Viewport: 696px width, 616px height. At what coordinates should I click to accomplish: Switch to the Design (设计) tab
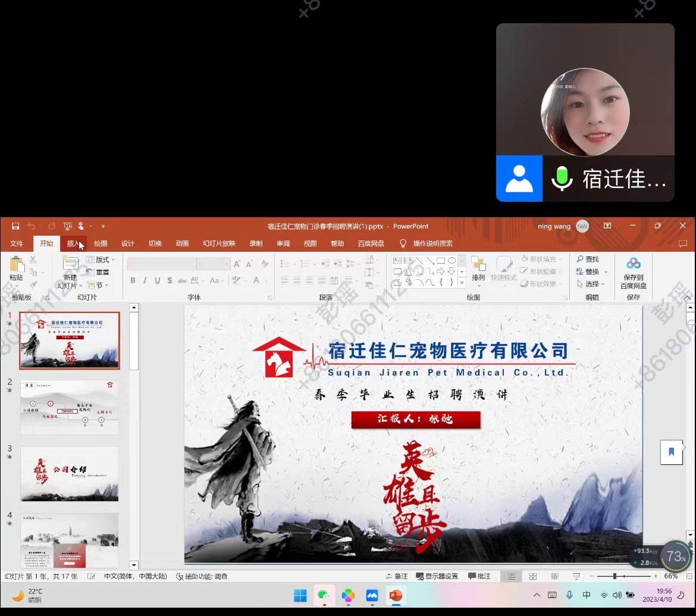pos(128,243)
